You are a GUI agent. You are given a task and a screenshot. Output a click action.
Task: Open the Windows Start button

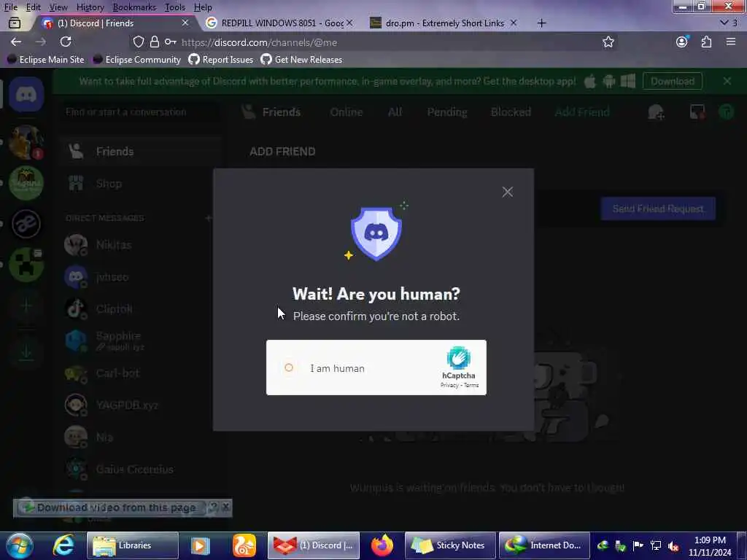tap(20, 545)
